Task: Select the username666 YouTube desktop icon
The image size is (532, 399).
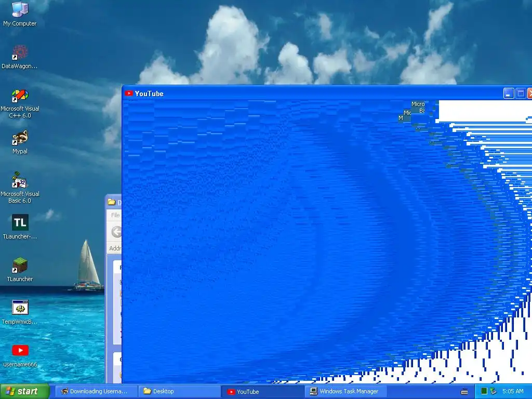Action: pyautogui.click(x=20, y=355)
